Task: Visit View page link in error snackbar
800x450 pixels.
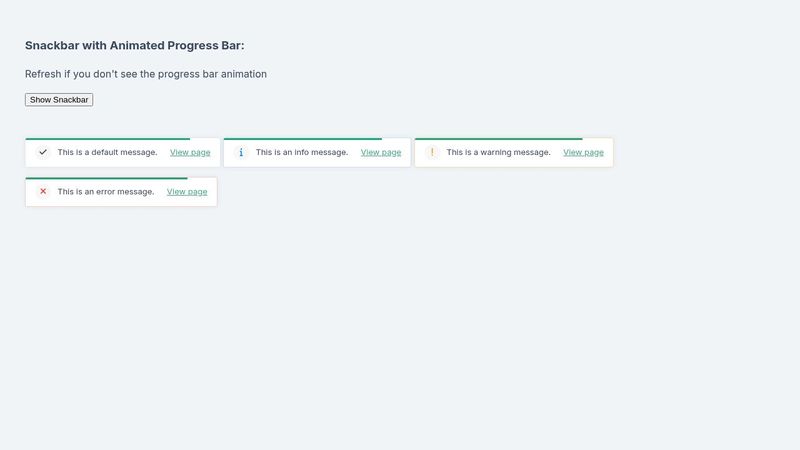Action: (x=187, y=191)
